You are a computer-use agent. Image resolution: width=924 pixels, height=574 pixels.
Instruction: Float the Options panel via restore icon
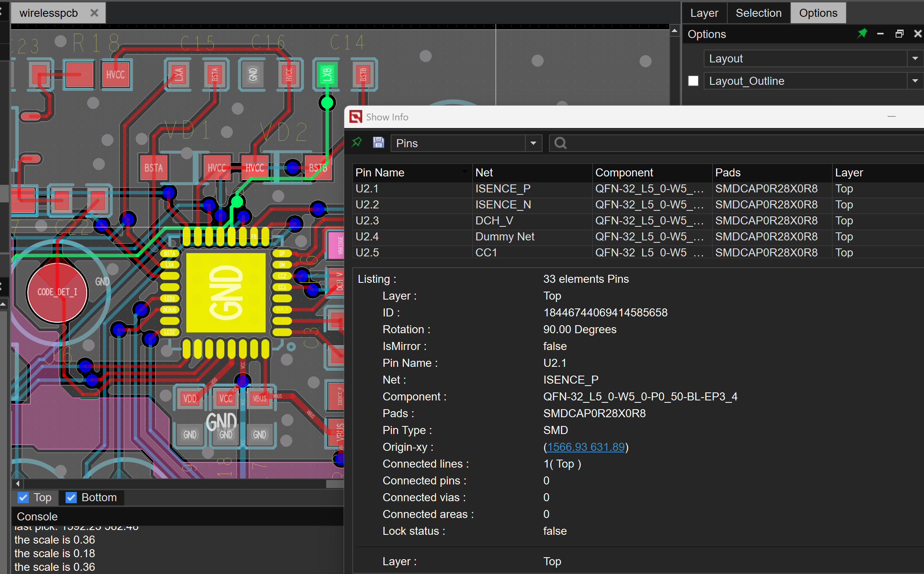[x=899, y=34]
